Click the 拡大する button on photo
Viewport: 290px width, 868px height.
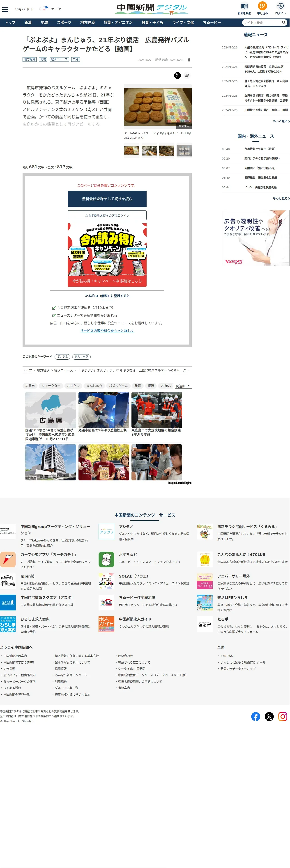point(184,126)
